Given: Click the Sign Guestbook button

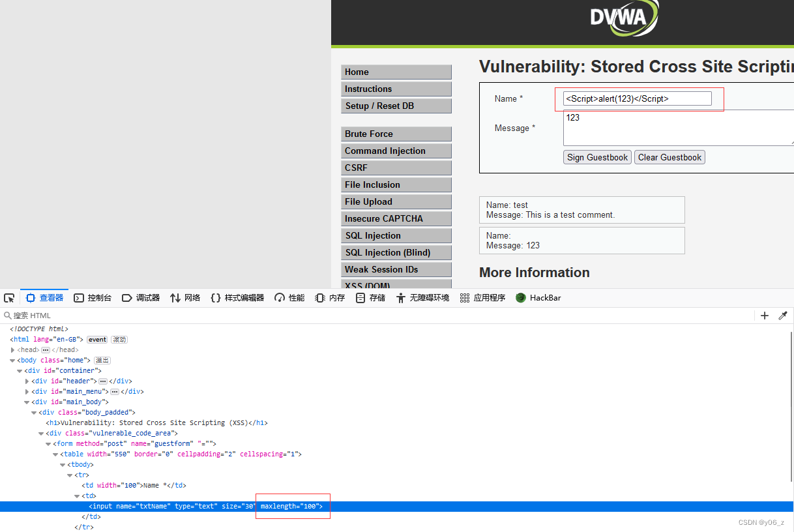Looking at the screenshot, I should (597, 157).
